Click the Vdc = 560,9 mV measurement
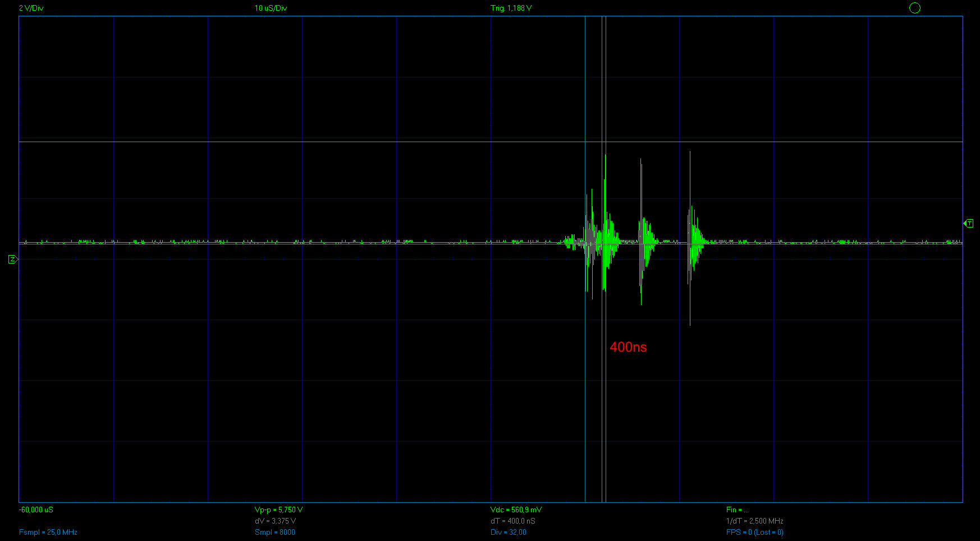 point(516,510)
